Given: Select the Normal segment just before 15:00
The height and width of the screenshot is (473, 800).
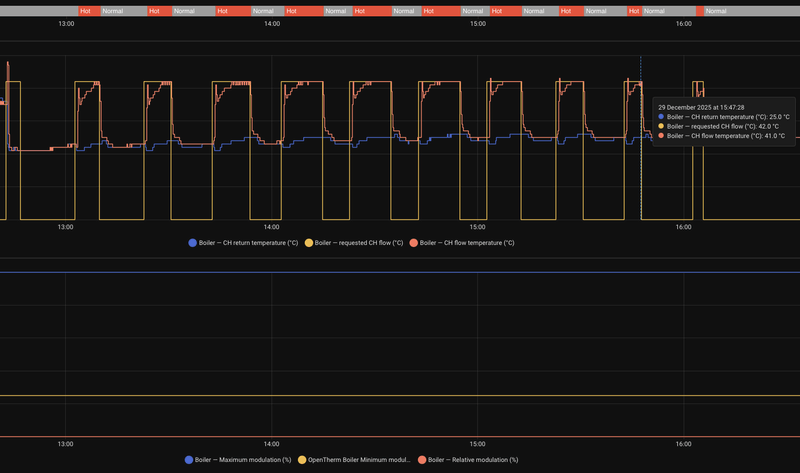Looking at the screenshot, I should pos(476,11).
